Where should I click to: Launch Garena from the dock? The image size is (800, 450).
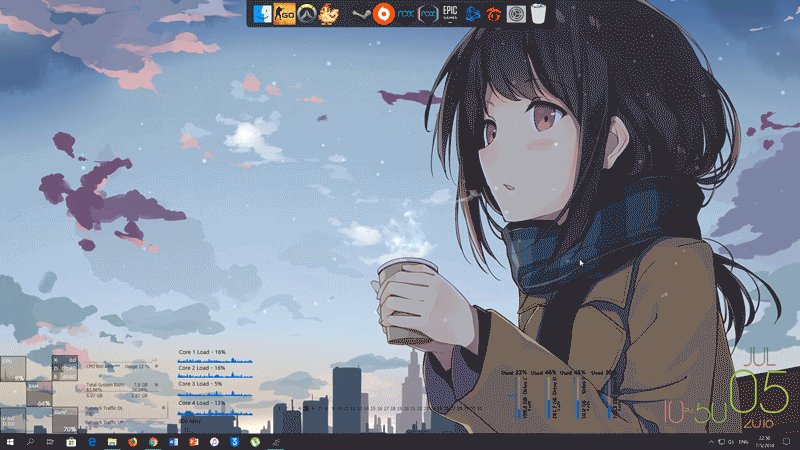[x=493, y=14]
